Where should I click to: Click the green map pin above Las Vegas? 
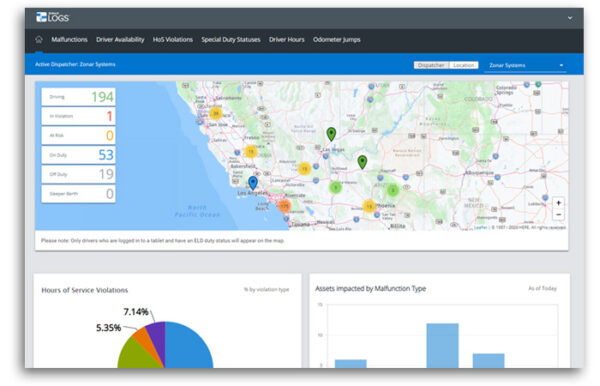click(331, 134)
